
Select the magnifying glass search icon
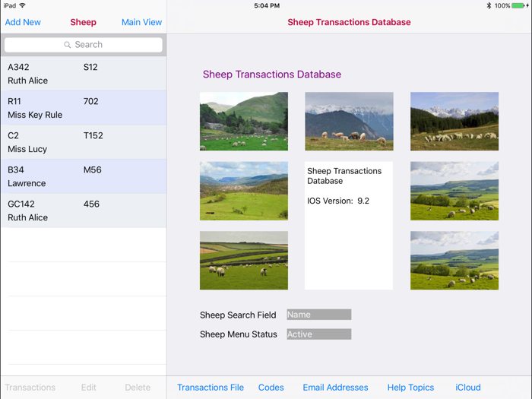coord(67,45)
